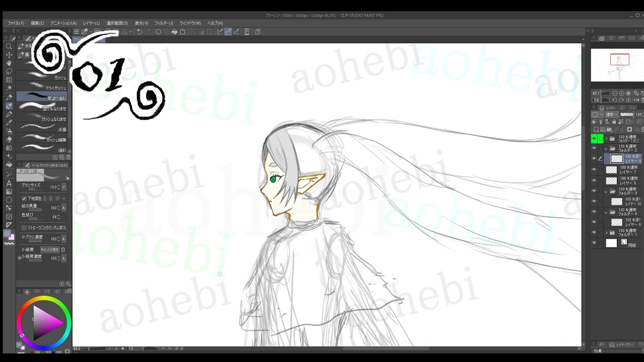Select the Text tool
Image resolution: width=644 pixels, height=362 pixels.
[x=9, y=184]
